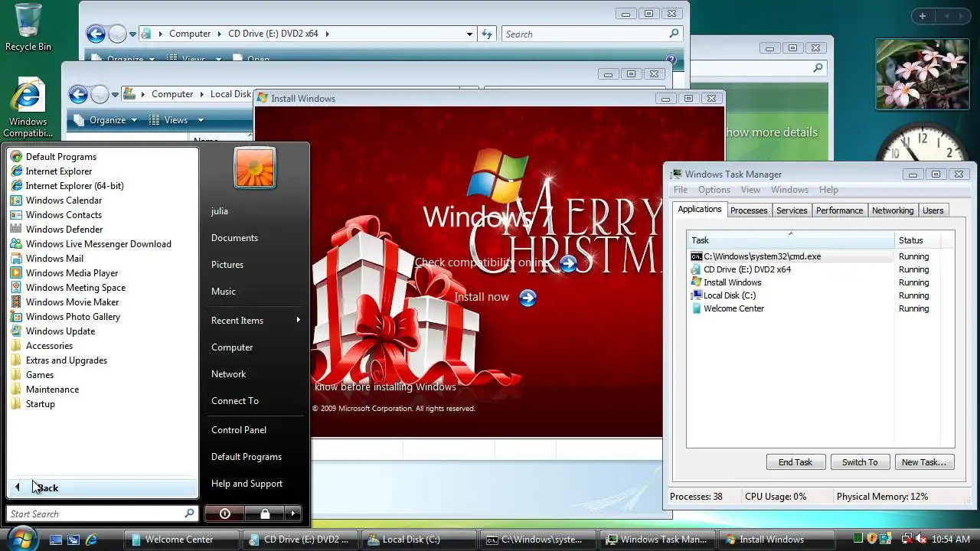Open the CD Drive address bar dropdown

[469, 34]
